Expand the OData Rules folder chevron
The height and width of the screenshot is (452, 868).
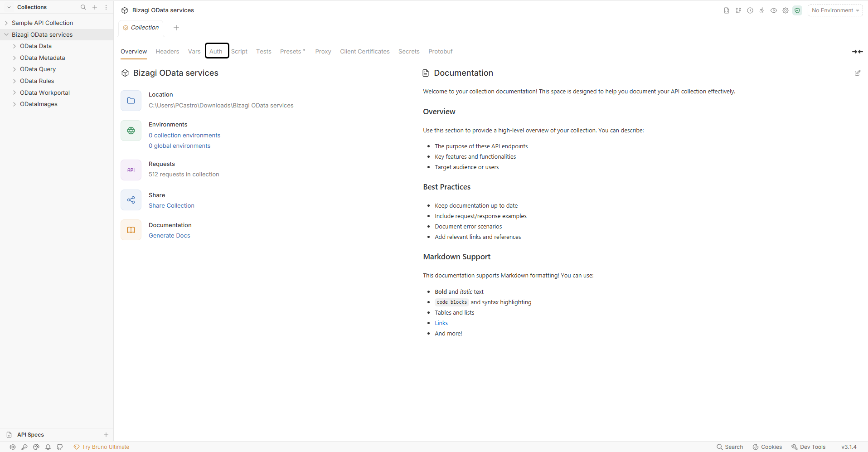15,81
